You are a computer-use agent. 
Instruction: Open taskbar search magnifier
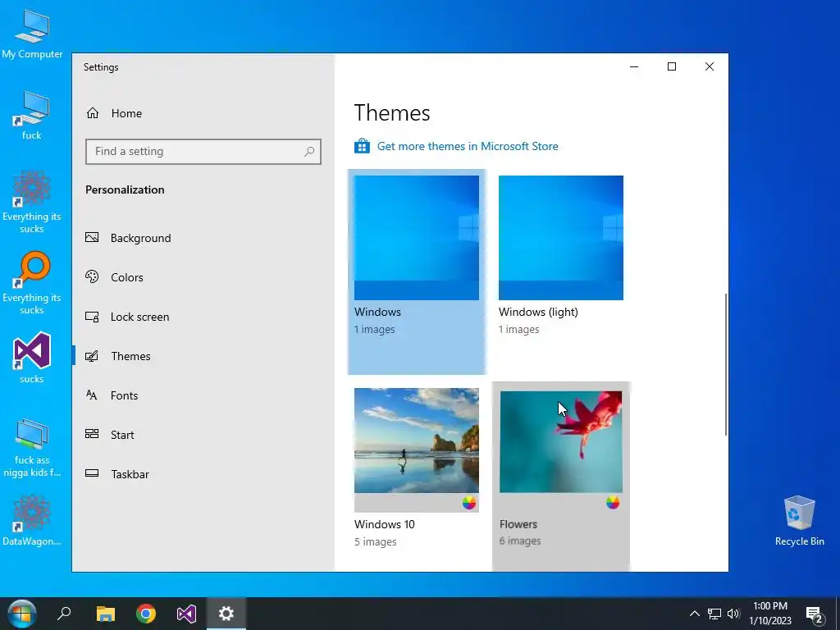pos(64,614)
